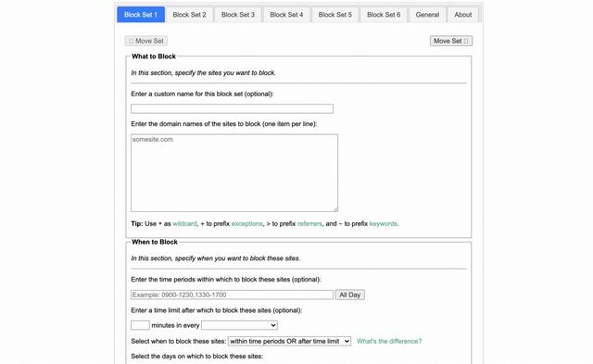Expand the 'minutes in every' dropdown
This screenshot has height=364, width=593.
[239, 325]
